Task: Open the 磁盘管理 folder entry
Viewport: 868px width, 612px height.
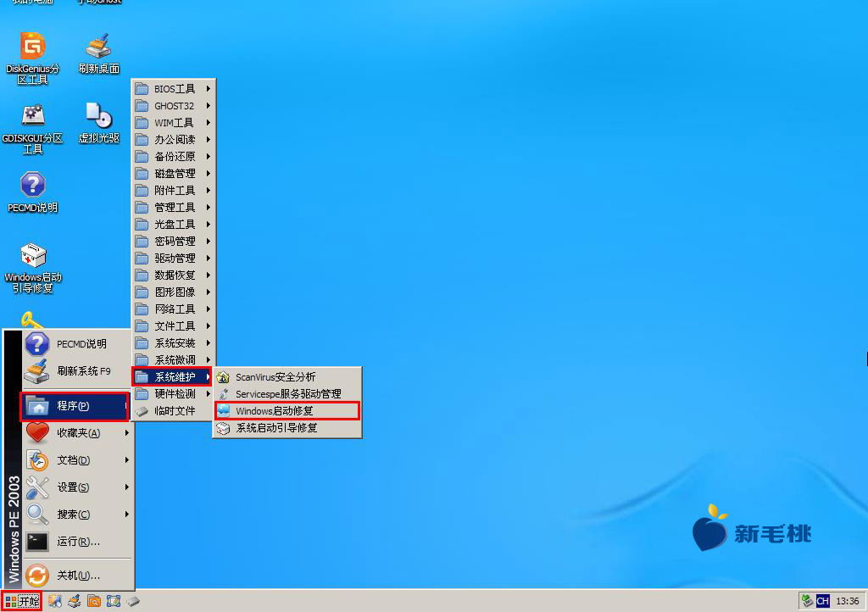Action: click(173, 174)
